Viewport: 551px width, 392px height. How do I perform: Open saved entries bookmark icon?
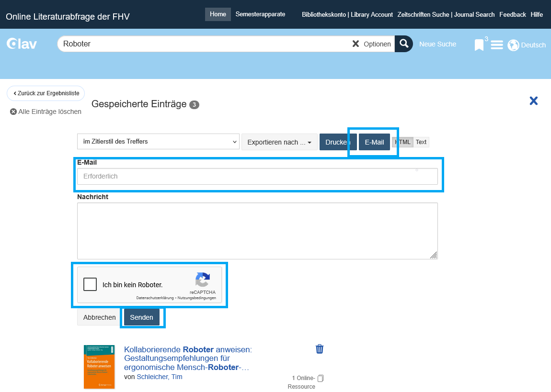pos(479,45)
